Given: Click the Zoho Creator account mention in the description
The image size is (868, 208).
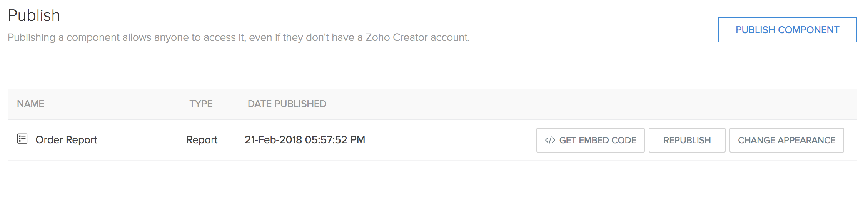Looking at the screenshot, I should [417, 37].
